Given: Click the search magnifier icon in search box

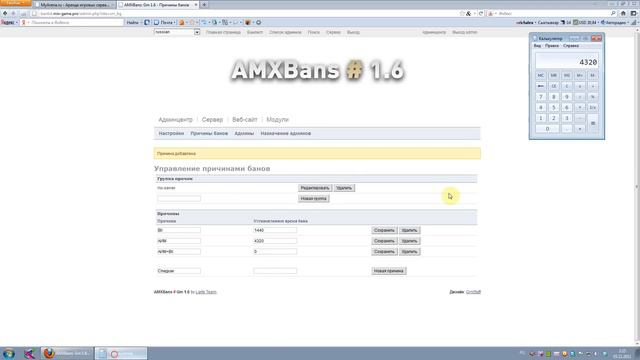Looking at the screenshot, I should [613, 13].
